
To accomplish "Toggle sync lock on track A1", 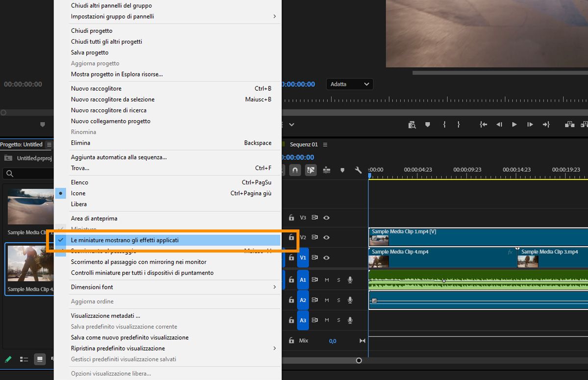I will click(x=315, y=280).
